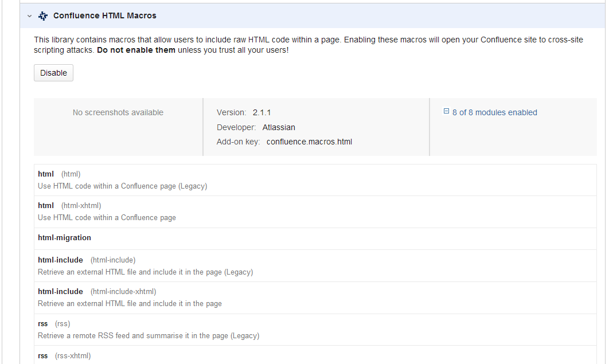Screen dimensions: 609x364
Task: Click the "No screenshots available" placeholder
Action: coord(118,112)
